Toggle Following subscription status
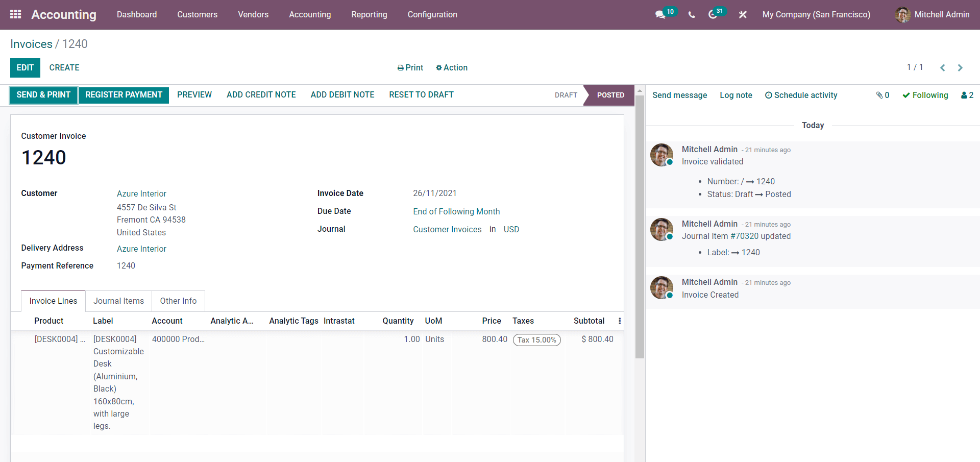 pos(925,95)
